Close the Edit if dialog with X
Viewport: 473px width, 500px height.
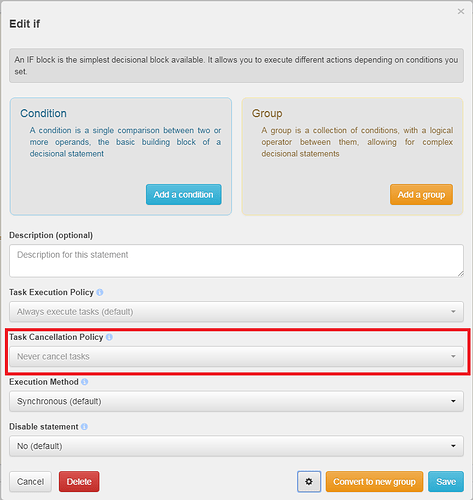[x=461, y=11]
